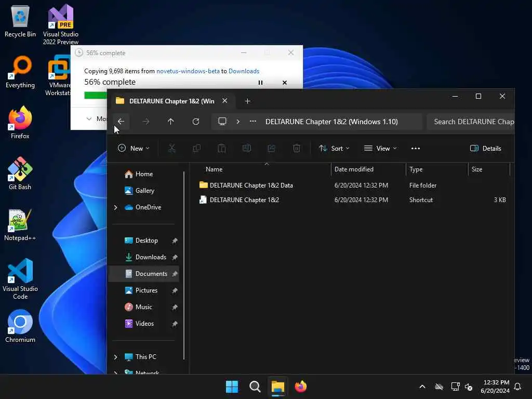Click the pin icon beside Music

(175, 308)
